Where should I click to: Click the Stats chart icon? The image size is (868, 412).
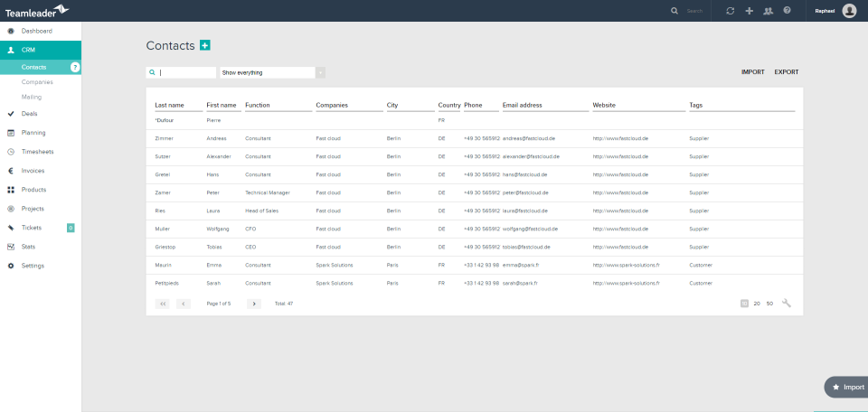pyautogui.click(x=11, y=247)
